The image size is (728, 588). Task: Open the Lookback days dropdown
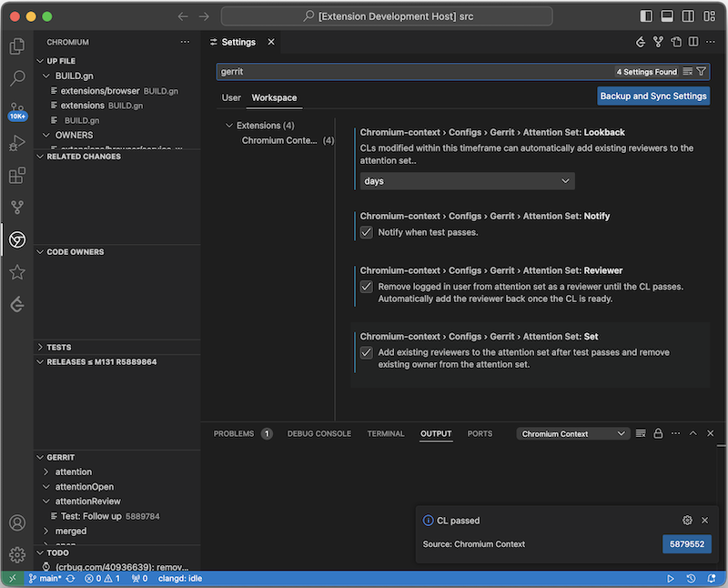(467, 181)
